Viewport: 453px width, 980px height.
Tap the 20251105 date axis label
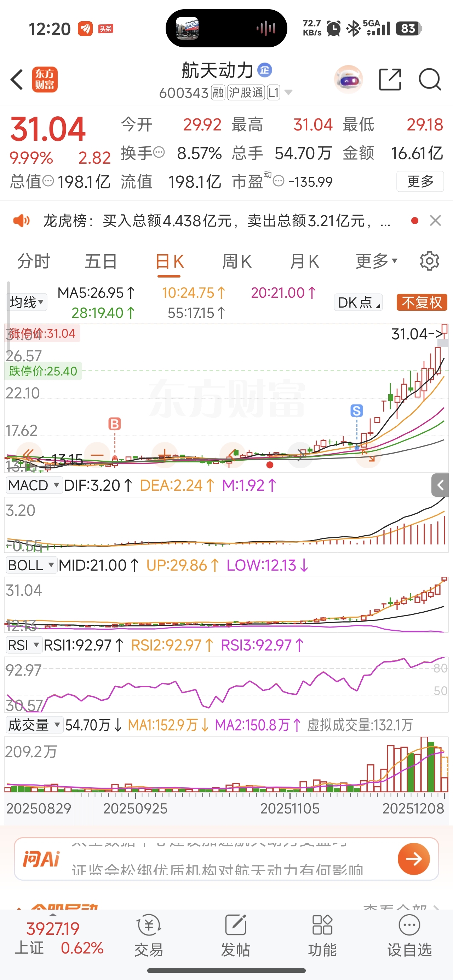289,809
